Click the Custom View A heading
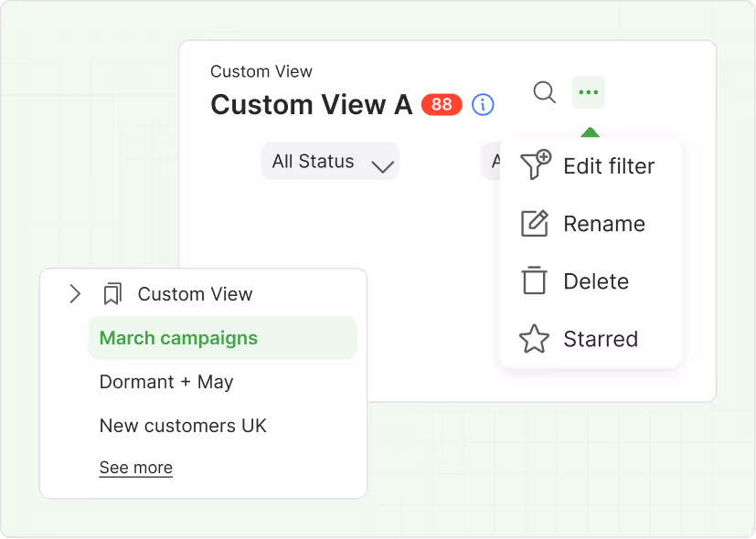Viewport: 756px width, 539px height. pos(311,105)
